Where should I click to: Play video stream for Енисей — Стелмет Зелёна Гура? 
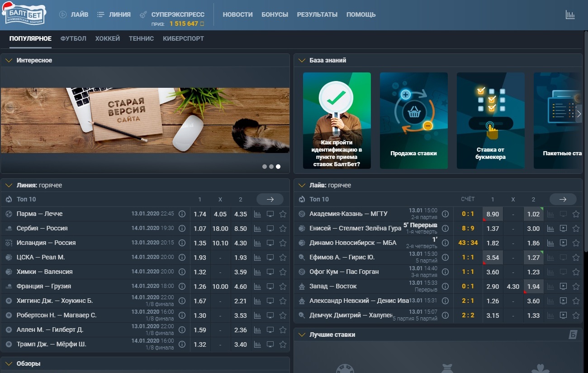[564, 228]
